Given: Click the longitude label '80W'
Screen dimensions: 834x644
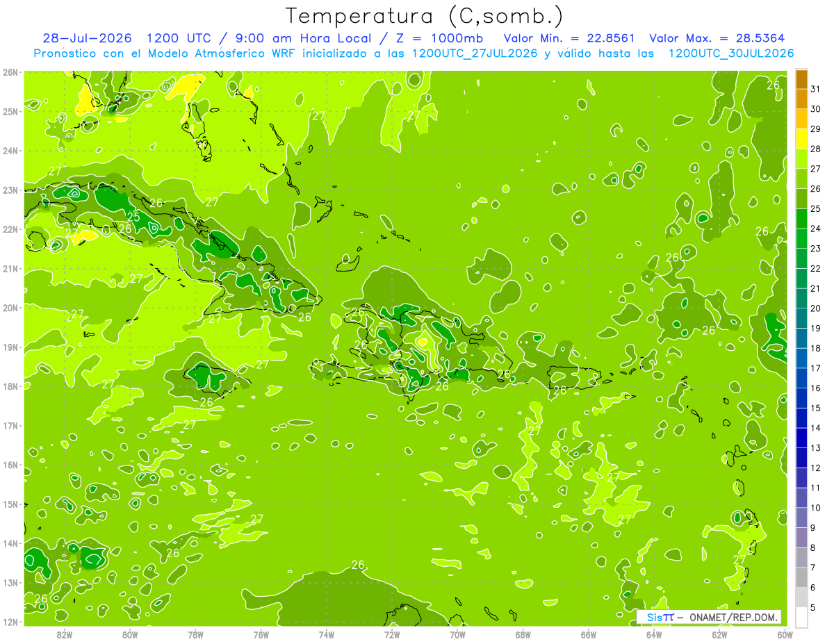Looking at the screenshot, I should coord(130,634).
